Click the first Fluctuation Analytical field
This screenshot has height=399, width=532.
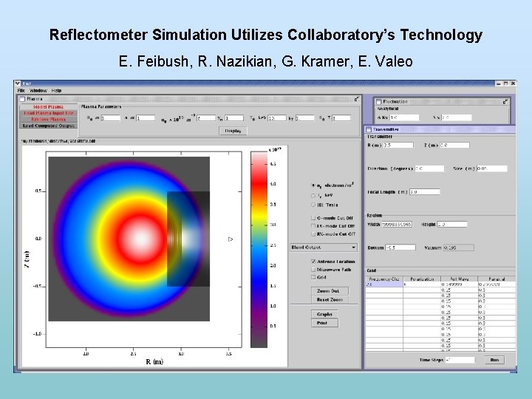coord(404,117)
